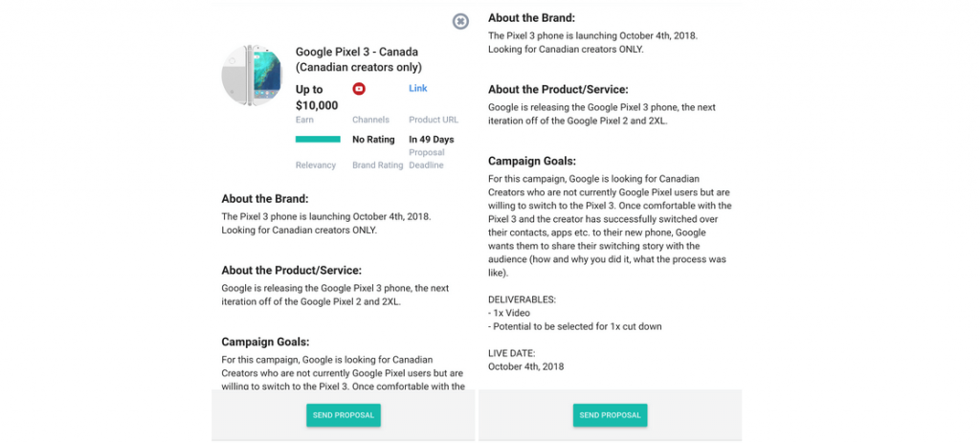Click the 'DELIVERABLES:' heading text
Image resolution: width=980 pixels, height=443 pixels.
tap(522, 299)
